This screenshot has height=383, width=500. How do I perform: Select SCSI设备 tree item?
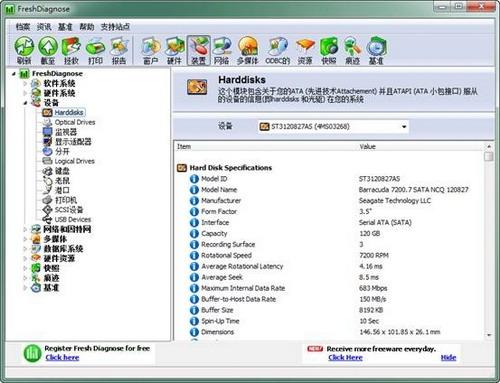coord(69,210)
